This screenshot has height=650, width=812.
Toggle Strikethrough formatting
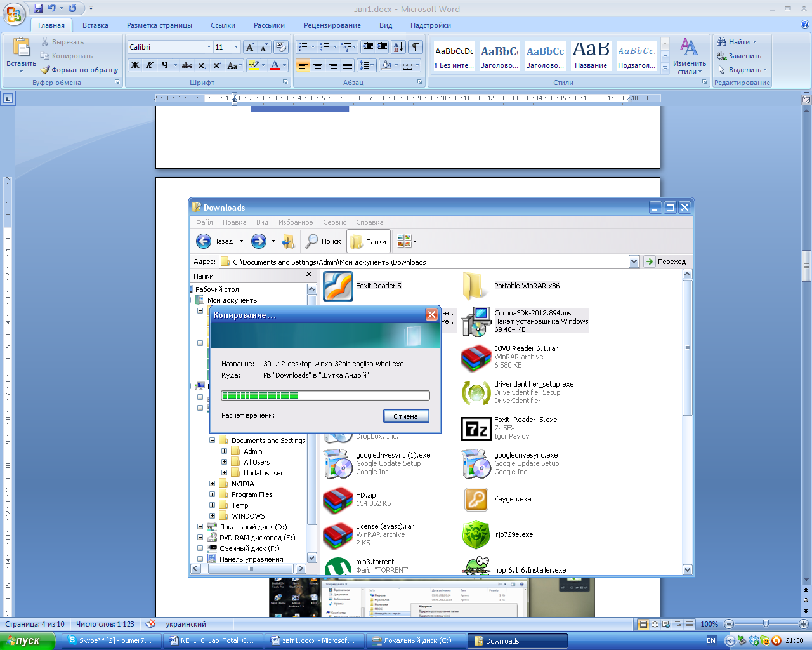pyautogui.click(x=187, y=65)
